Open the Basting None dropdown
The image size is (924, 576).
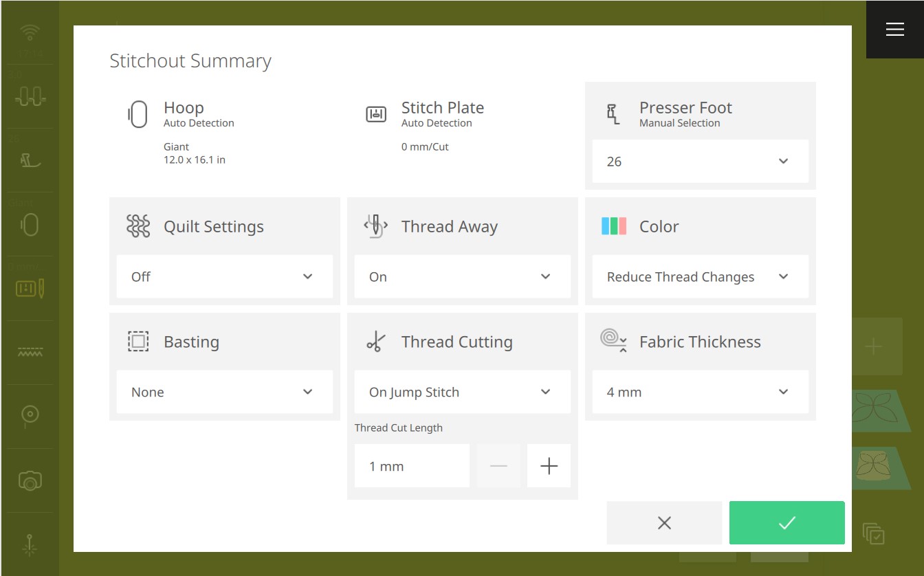pyautogui.click(x=224, y=392)
